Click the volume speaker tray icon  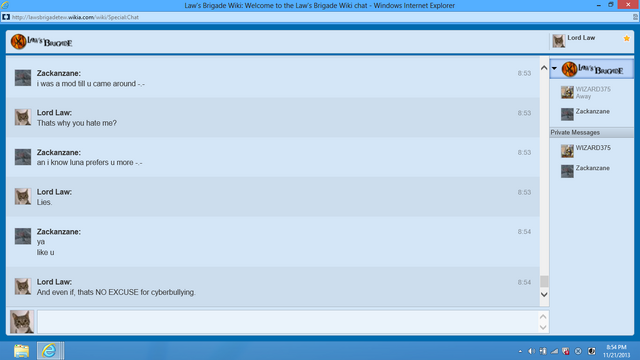531,351
